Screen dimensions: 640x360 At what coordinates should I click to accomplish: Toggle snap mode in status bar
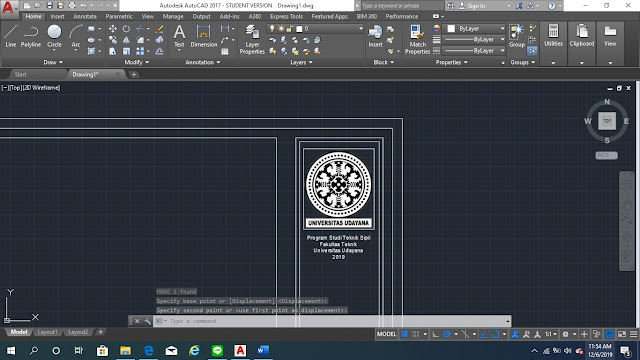(x=416, y=334)
